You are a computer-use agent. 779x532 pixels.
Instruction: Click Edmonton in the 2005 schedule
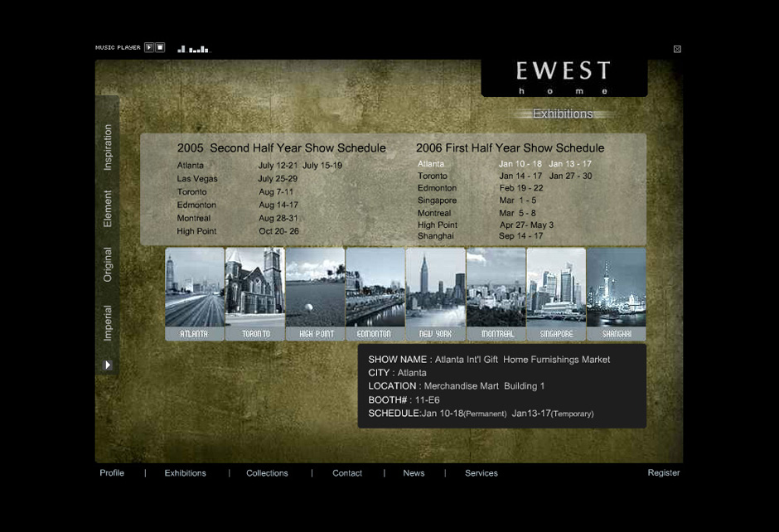tap(196, 205)
